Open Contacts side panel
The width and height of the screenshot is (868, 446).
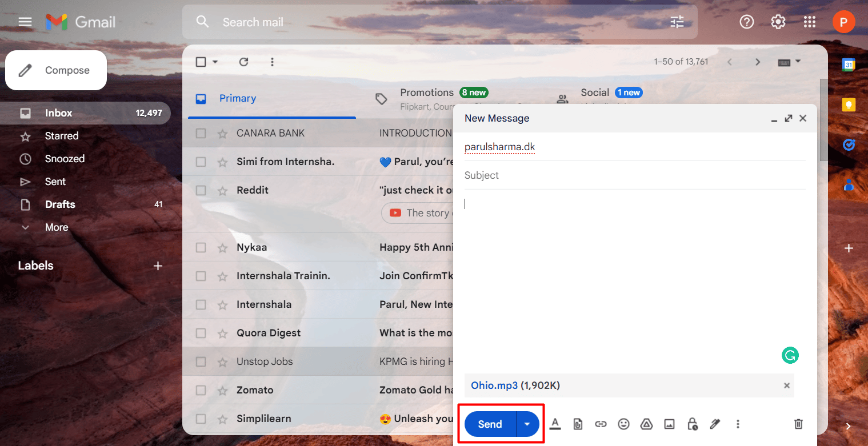coord(849,184)
